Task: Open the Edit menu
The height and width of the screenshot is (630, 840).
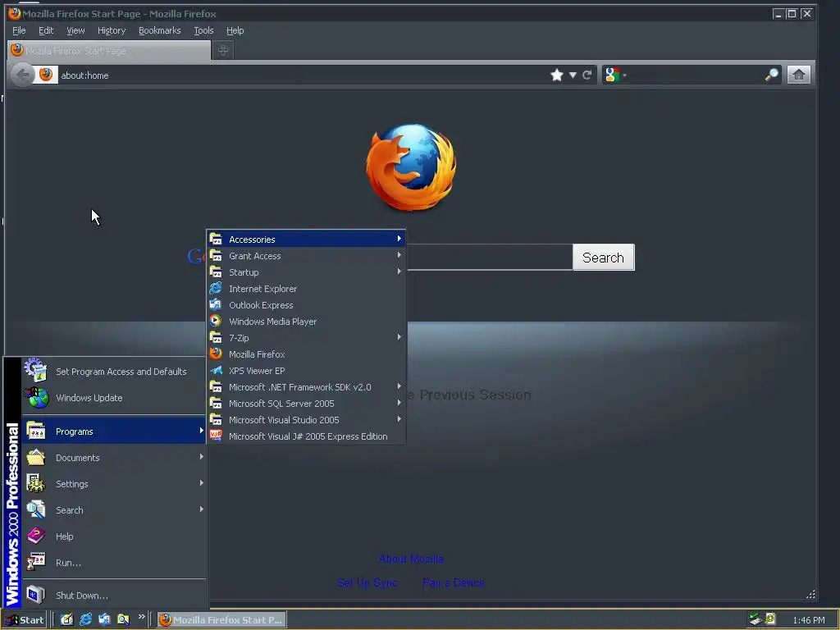Action: [x=46, y=30]
